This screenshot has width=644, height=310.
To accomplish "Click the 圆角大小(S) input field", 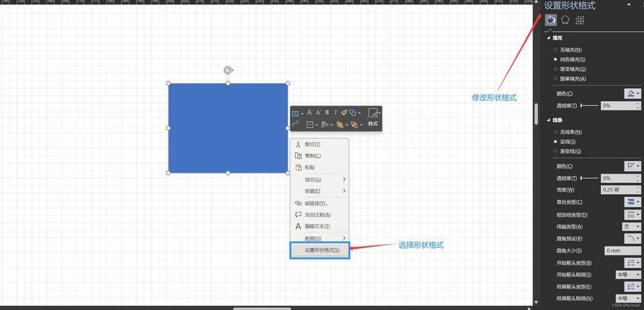I will click(622, 250).
